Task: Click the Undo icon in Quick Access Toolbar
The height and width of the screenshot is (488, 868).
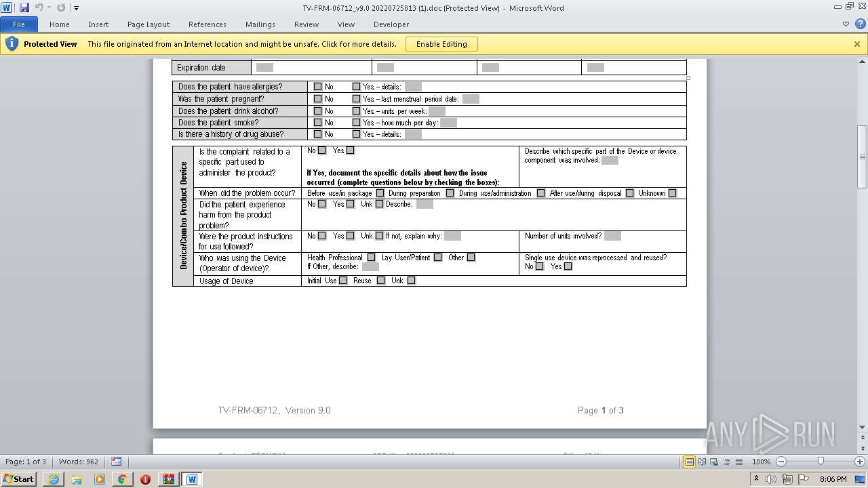Action: point(39,7)
